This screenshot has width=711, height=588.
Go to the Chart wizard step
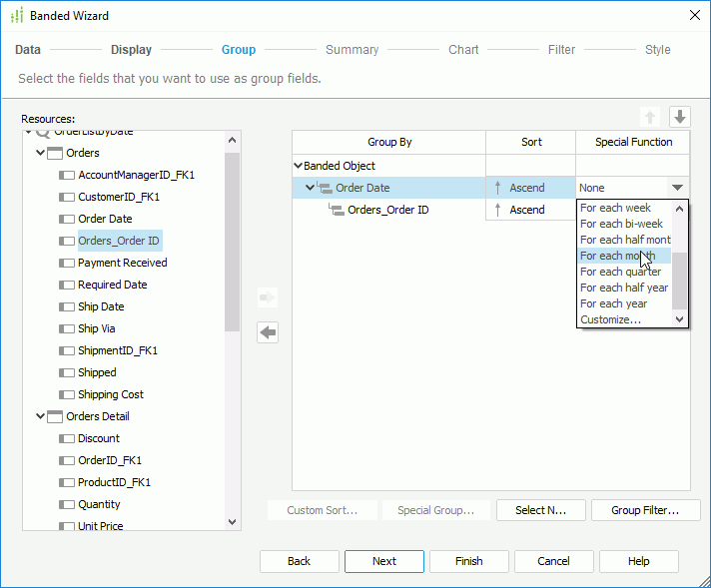[463, 49]
